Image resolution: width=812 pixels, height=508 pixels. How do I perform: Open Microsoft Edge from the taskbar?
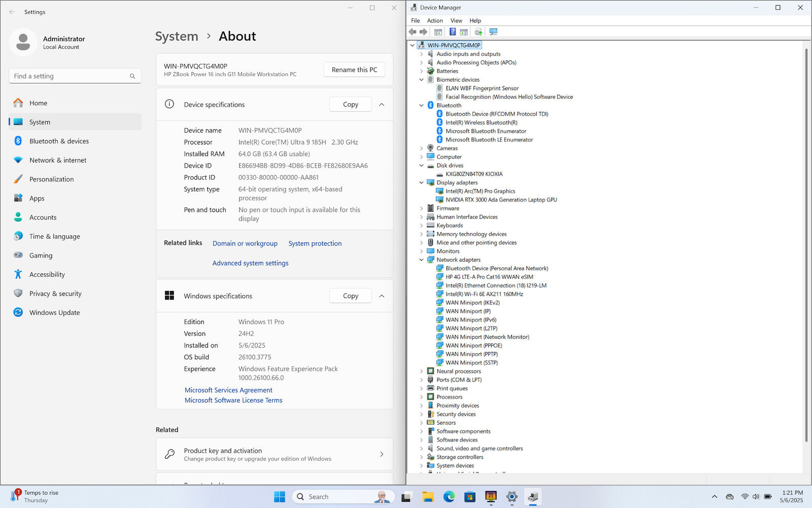coord(449,497)
